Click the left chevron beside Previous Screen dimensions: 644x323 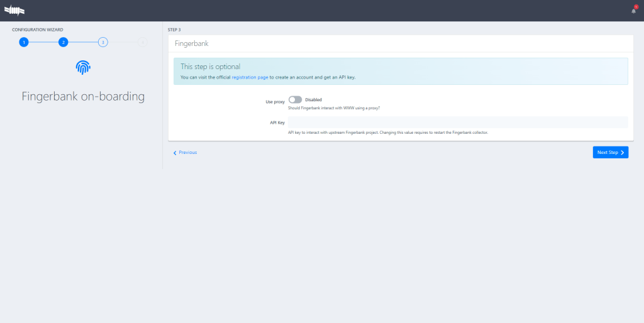tap(175, 152)
